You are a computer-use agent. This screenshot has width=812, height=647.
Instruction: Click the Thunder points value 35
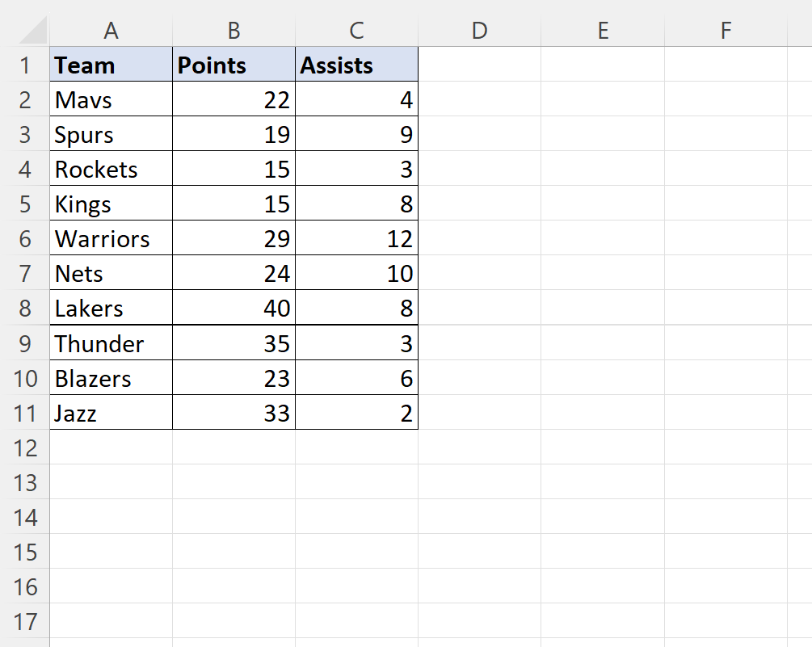click(x=234, y=344)
